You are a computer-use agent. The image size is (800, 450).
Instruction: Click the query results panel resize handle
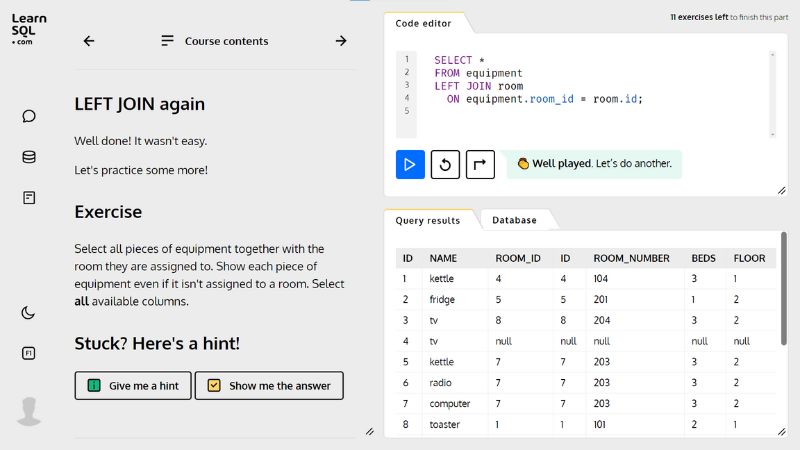tap(782, 432)
